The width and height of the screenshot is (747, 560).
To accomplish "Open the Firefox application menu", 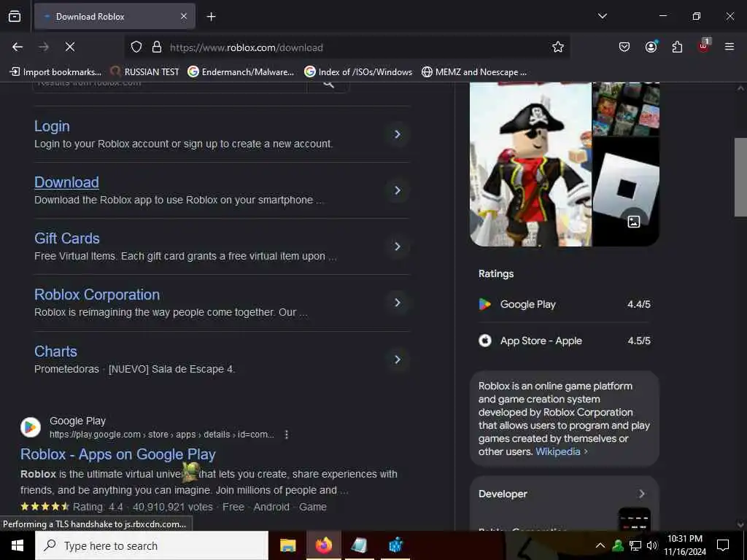I will pos(729,47).
